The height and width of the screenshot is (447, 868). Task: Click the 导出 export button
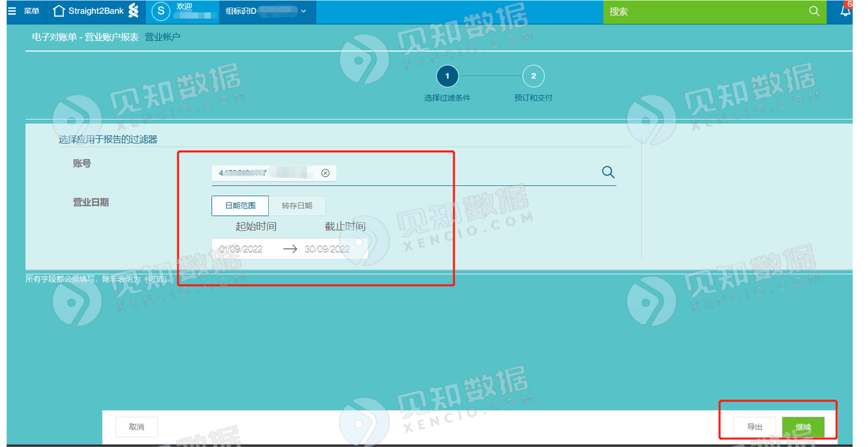point(754,427)
